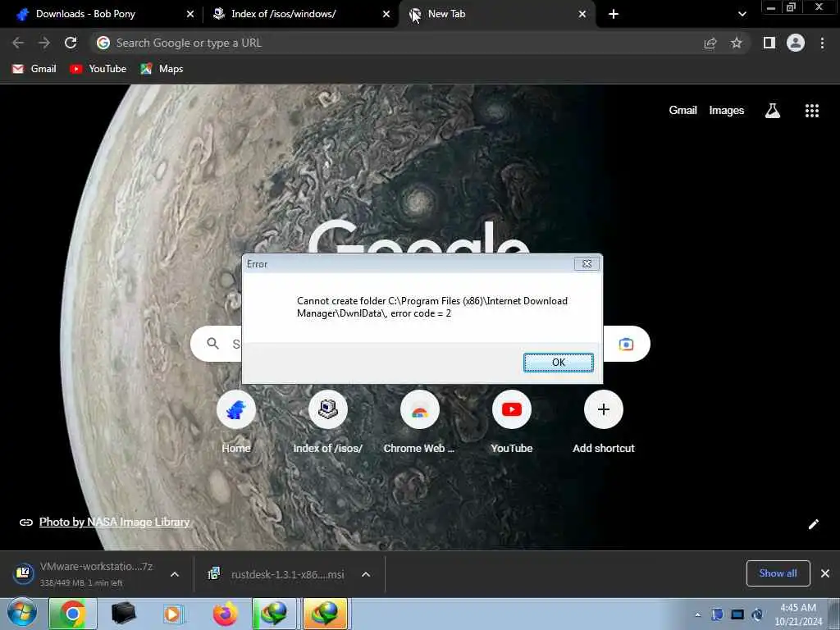
Task: Open the Google apps grid
Action: click(x=812, y=111)
